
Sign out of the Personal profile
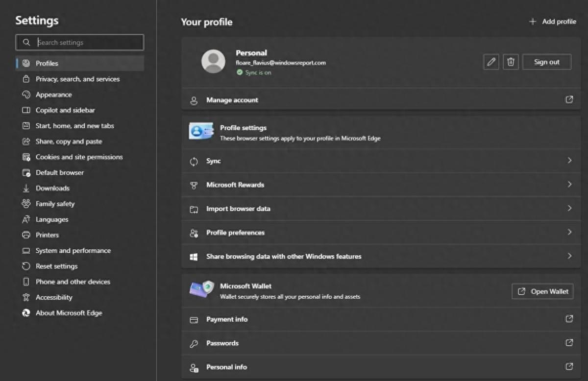pos(547,62)
